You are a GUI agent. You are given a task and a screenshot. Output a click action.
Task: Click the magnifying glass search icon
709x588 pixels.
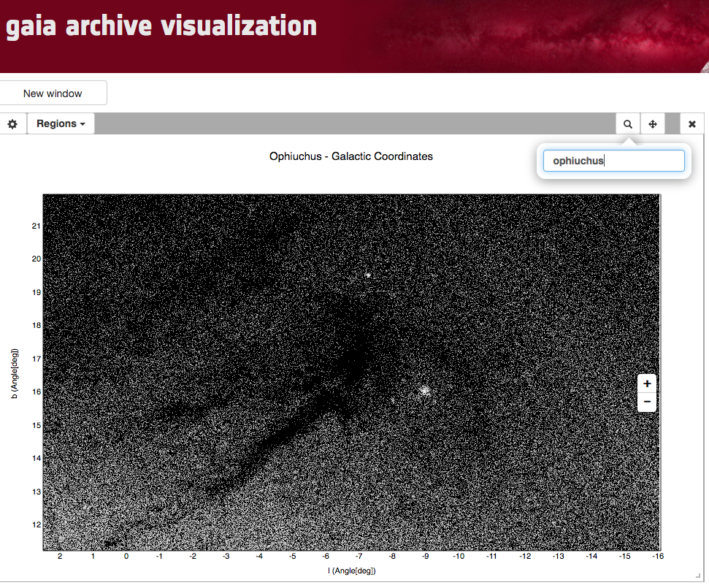pos(627,124)
